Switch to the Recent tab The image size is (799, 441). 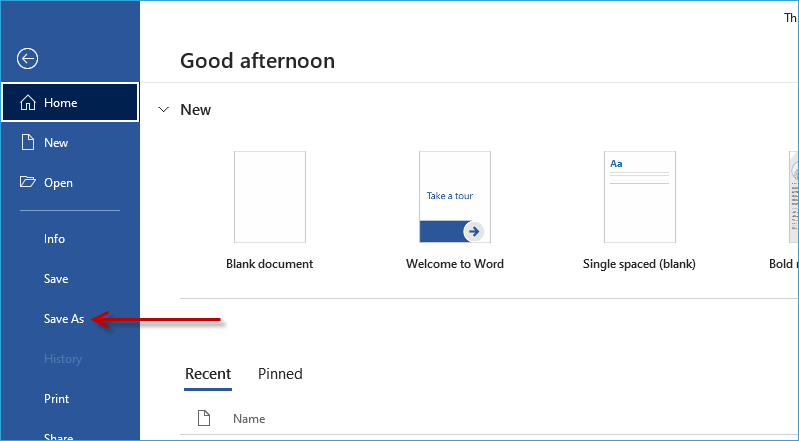click(208, 374)
